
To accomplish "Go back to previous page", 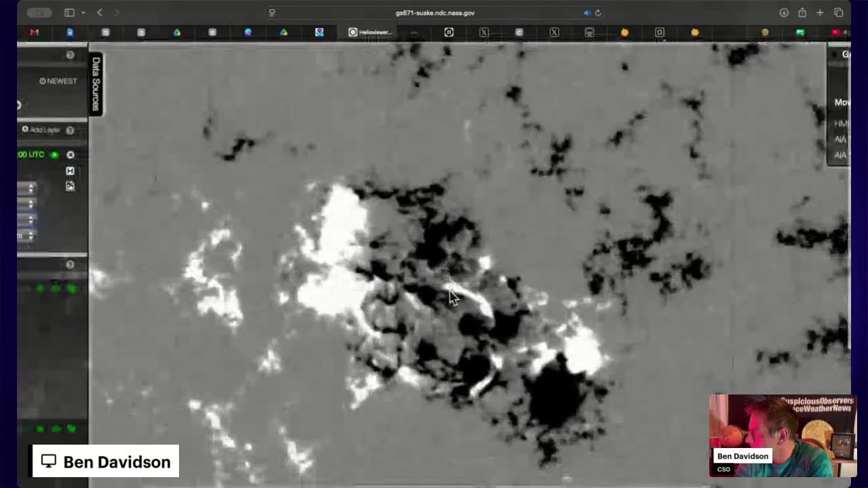I will tap(100, 13).
